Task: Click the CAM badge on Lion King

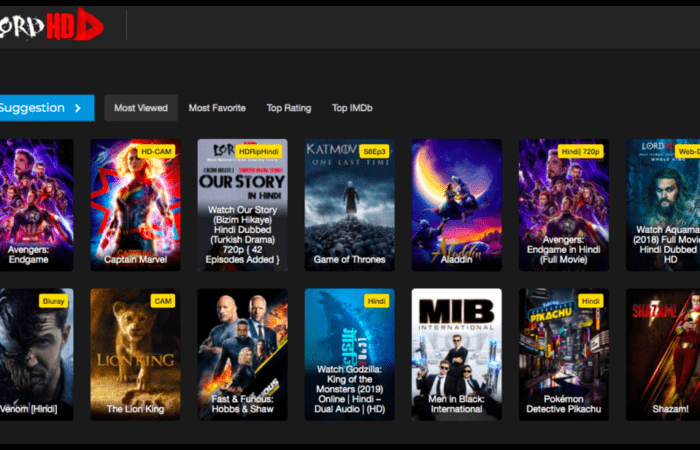Action: [x=163, y=301]
